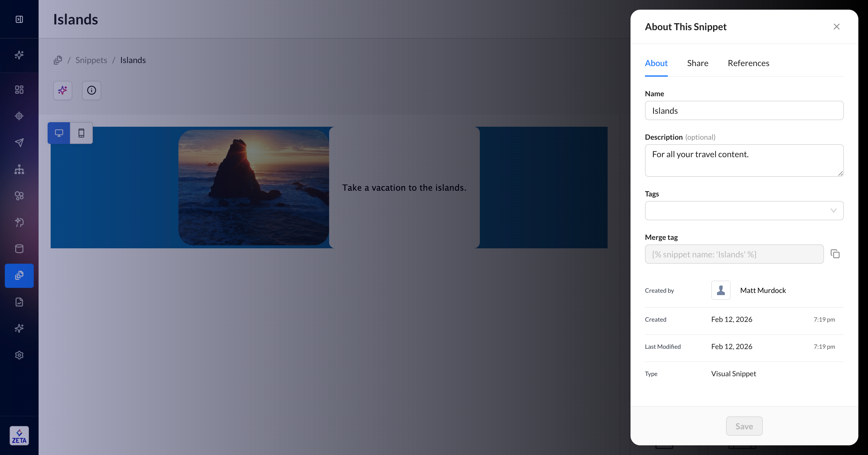Go to Snippets breadcrumb link
The width and height of the screenshot is (868, 455).
91,60
